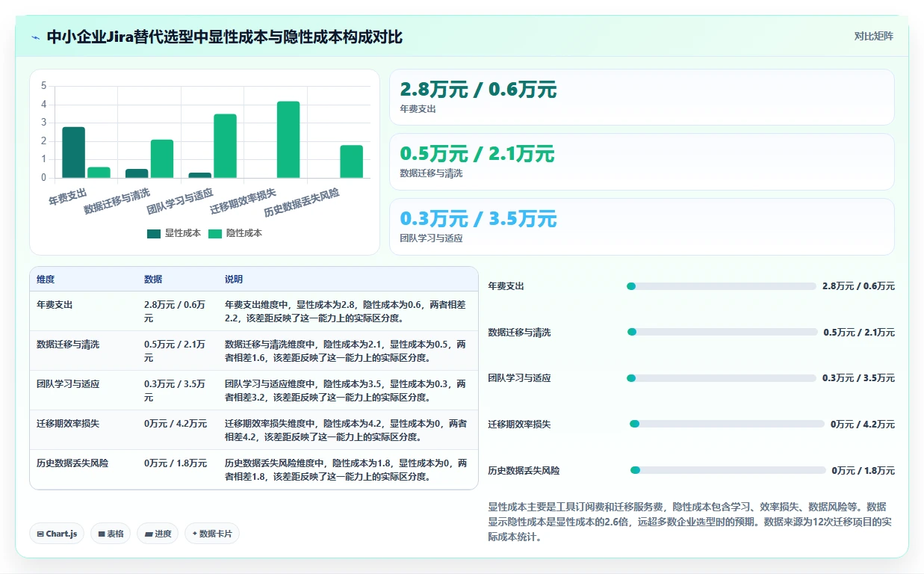Click the 历史数据丢失风险 label in progress list
The width and height of the screenshot is (924, 574).
(524, 471)
